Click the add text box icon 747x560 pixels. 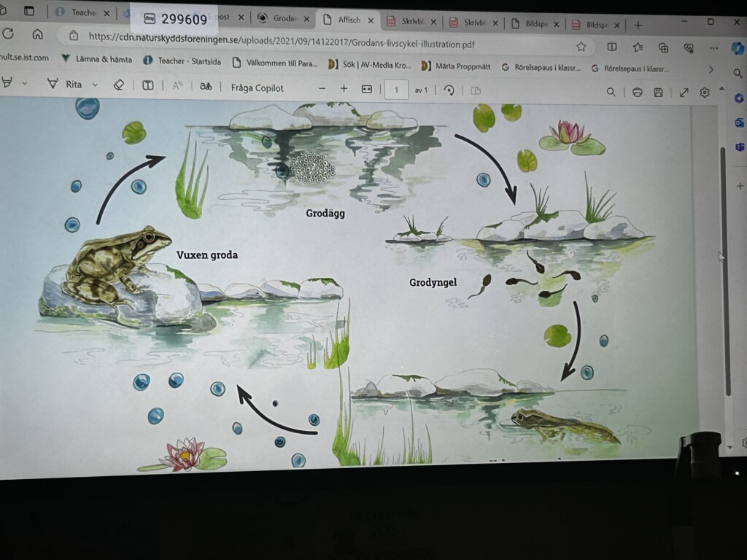point(148,86)
